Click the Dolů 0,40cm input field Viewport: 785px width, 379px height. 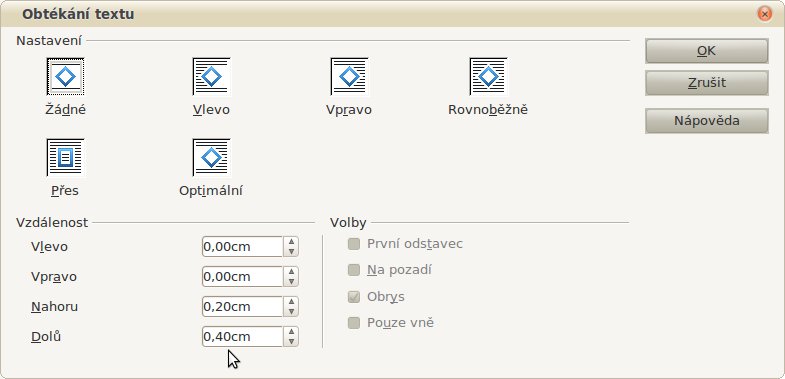tap(243, 337)
